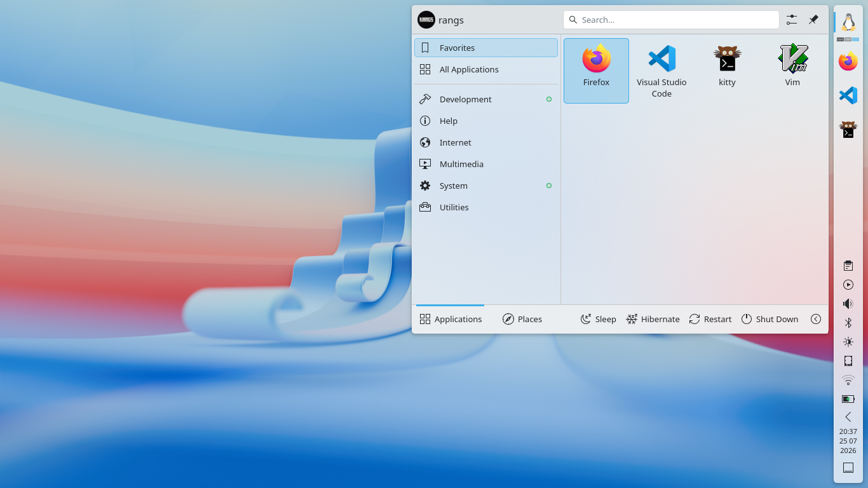This screenshot has height=488, width=868.
Task: Open the clipboard tray icon
Action: click(x=848, y=266)
